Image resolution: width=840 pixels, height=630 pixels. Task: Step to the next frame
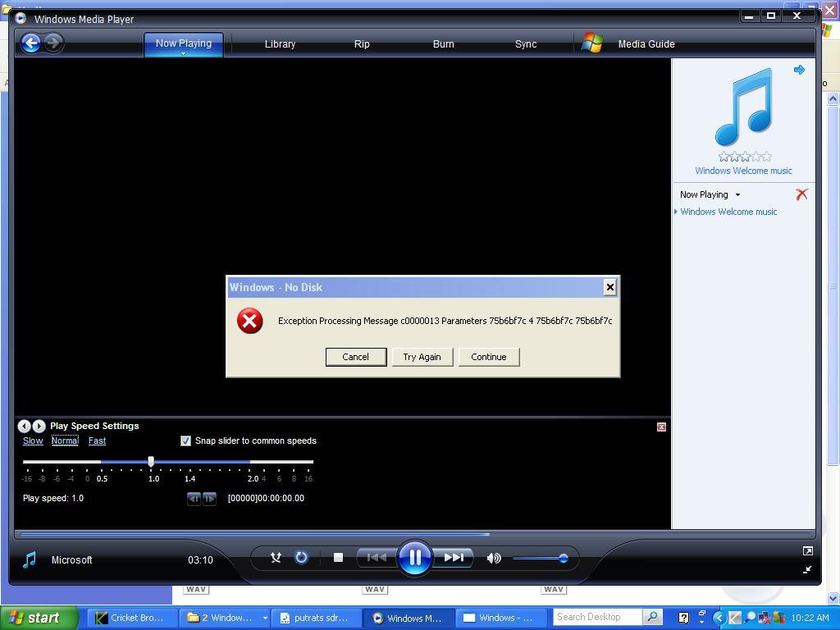[209, 499]
